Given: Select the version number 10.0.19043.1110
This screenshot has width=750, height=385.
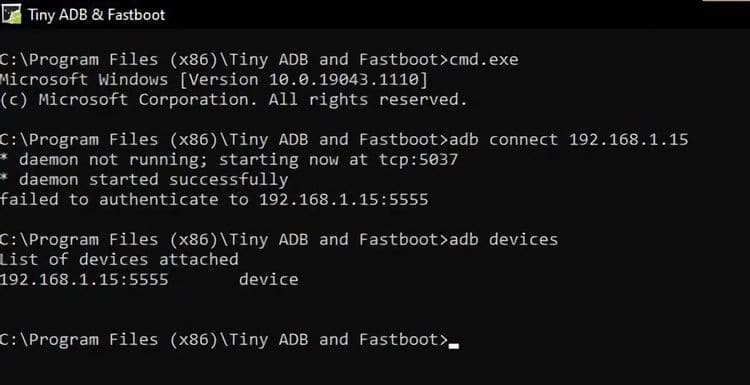Looking at the screenshot, I should click(344, 79).
